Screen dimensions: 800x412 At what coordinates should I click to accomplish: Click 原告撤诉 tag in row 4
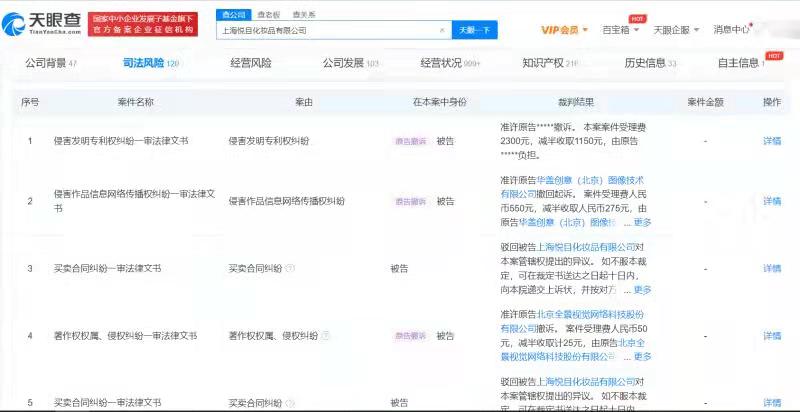click(411, 336)
